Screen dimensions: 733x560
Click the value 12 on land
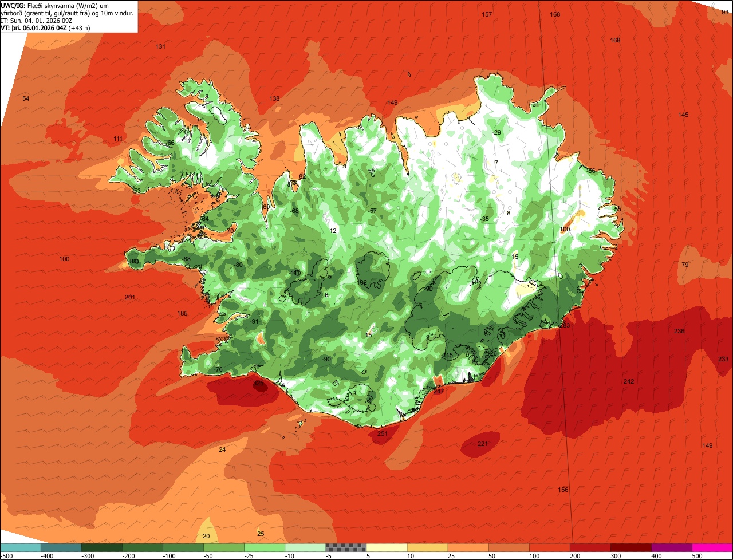pyautogui.click(x=333, y=231)
